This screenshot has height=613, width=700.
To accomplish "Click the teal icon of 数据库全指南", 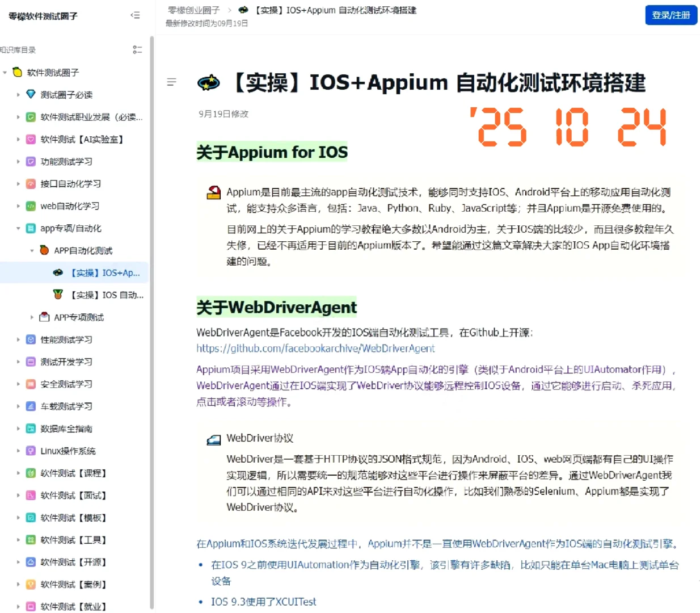I will pos(31,429).
